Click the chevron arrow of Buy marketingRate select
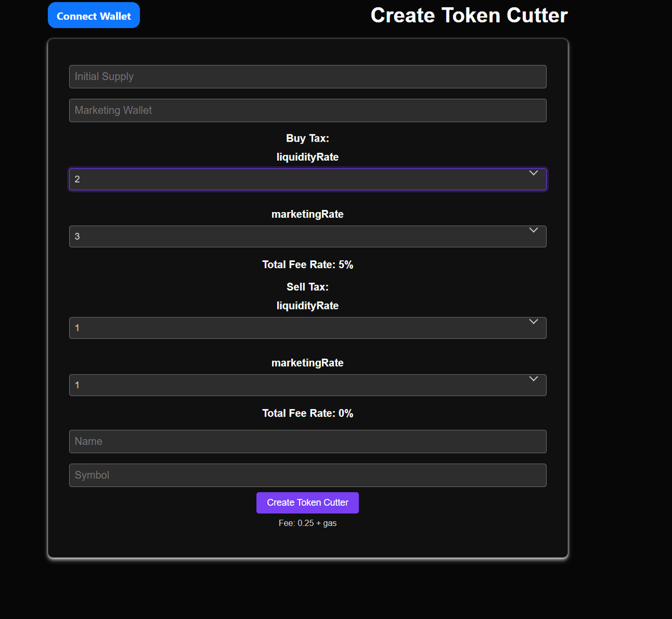Image resolution: width=672 pixels, height=619 pixels. [534, 230]
